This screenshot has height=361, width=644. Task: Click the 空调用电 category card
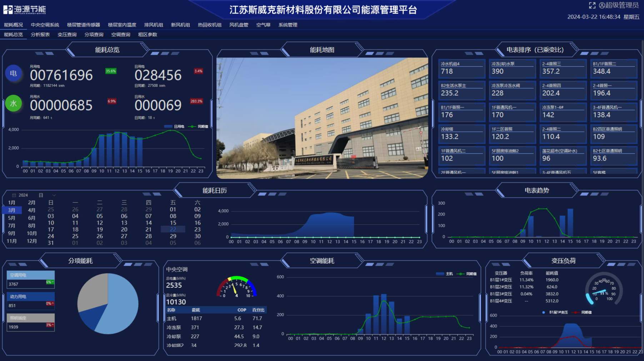[x=31, y=279]
